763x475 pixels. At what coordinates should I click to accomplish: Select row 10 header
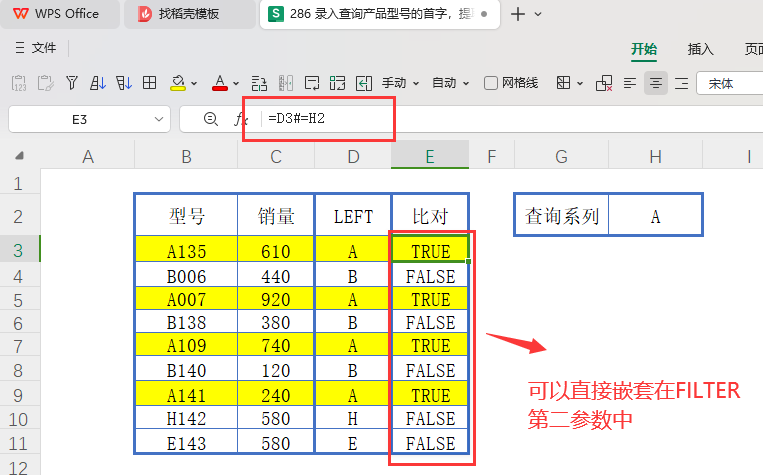(19, 419)
